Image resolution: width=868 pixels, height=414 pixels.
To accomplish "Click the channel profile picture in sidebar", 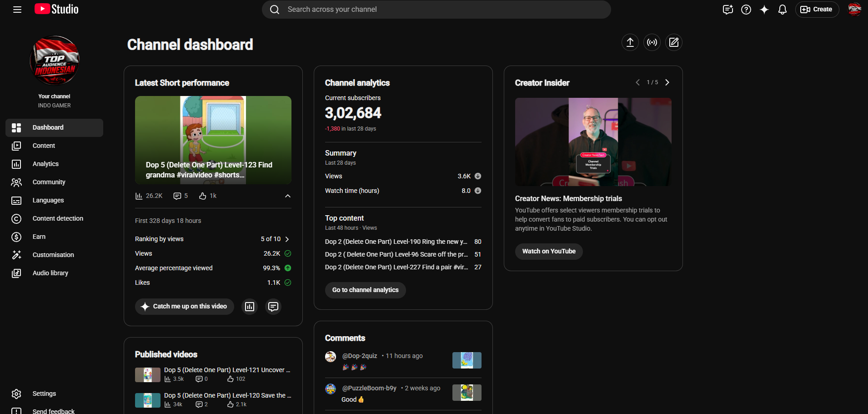I will tap(55, 61).
